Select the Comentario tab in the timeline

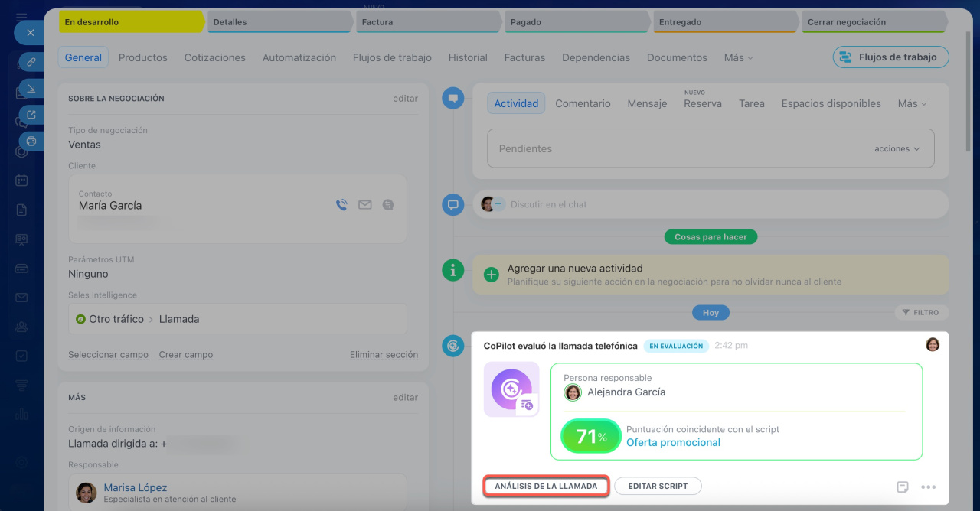[583, 103]
